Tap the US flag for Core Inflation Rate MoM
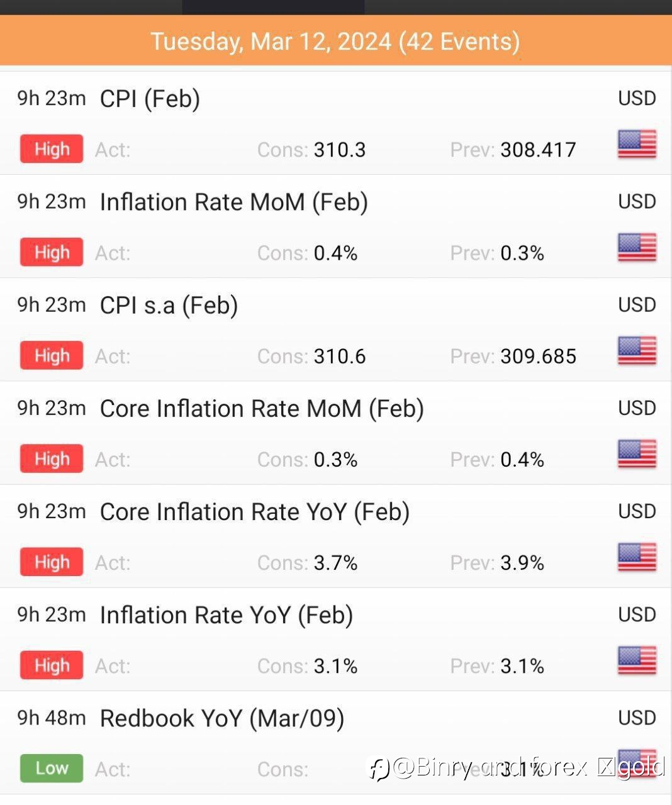This screenshot has height=805, width=672. coord(637,454)
